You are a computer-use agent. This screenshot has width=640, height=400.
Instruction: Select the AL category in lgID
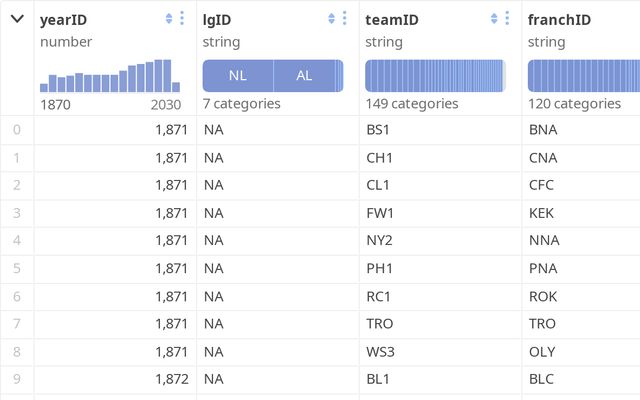(x=304, y=76)
